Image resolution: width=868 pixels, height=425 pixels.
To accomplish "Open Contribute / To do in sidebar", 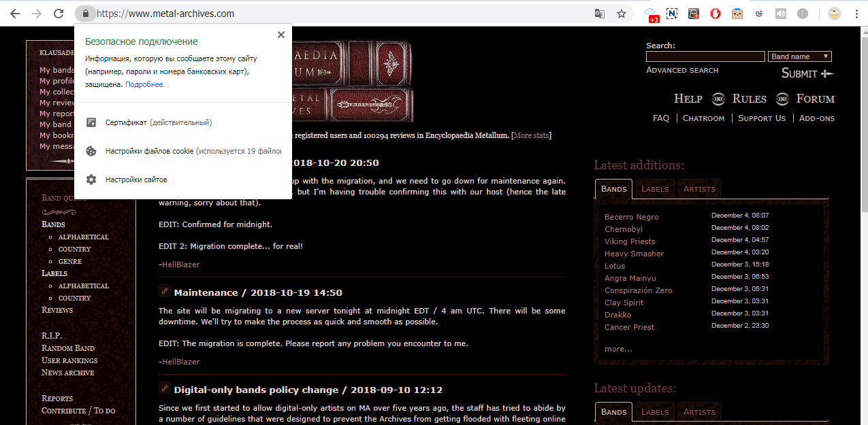I will tap(78, 411).
